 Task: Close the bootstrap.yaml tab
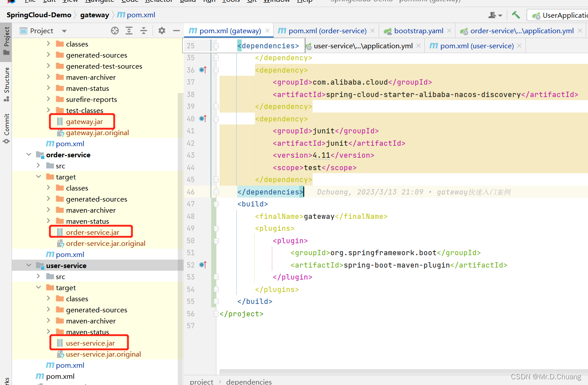[449, 31]
